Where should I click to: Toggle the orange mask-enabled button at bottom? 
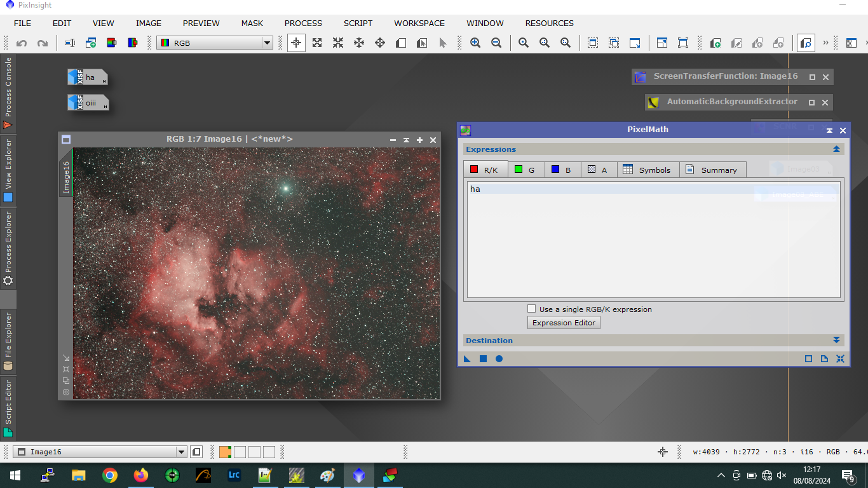click(225, 452)
